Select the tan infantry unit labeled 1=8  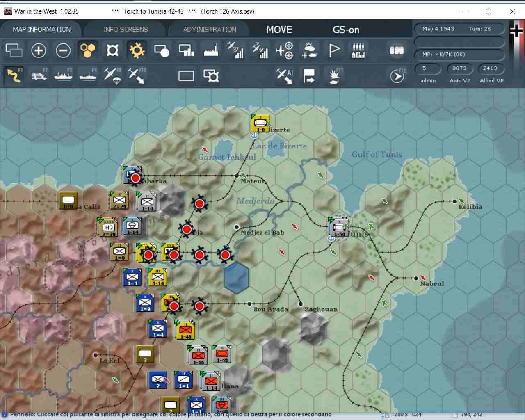click(119, 251)
